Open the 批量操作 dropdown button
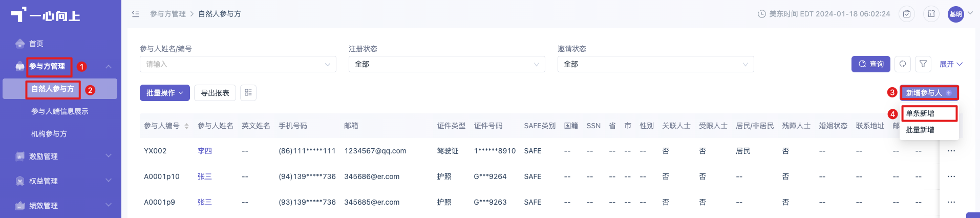The image size is (980, 218). [165, 93]
